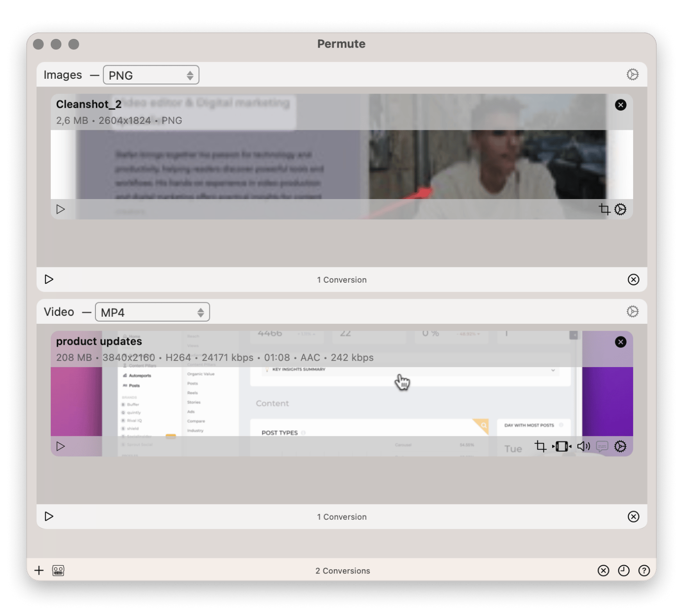
Task: Remove Cleanshot_2 from the conversion list
Action: tap(620, 105)
